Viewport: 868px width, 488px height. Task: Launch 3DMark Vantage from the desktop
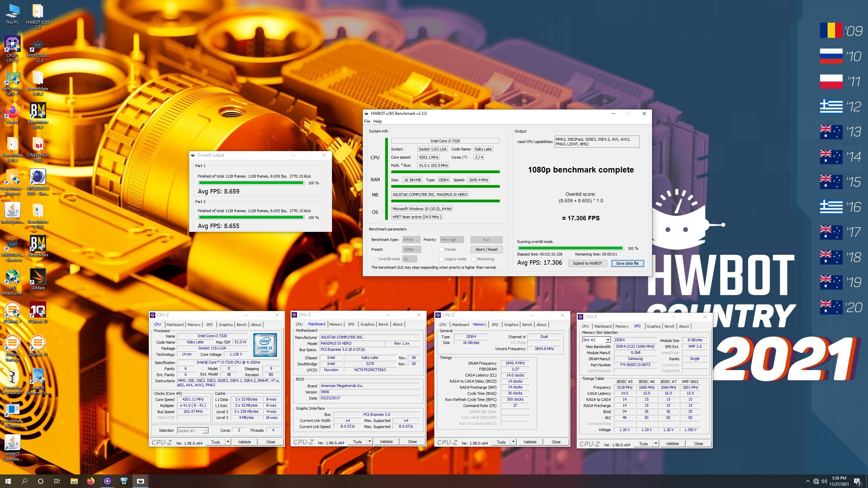tap(13, 348)
